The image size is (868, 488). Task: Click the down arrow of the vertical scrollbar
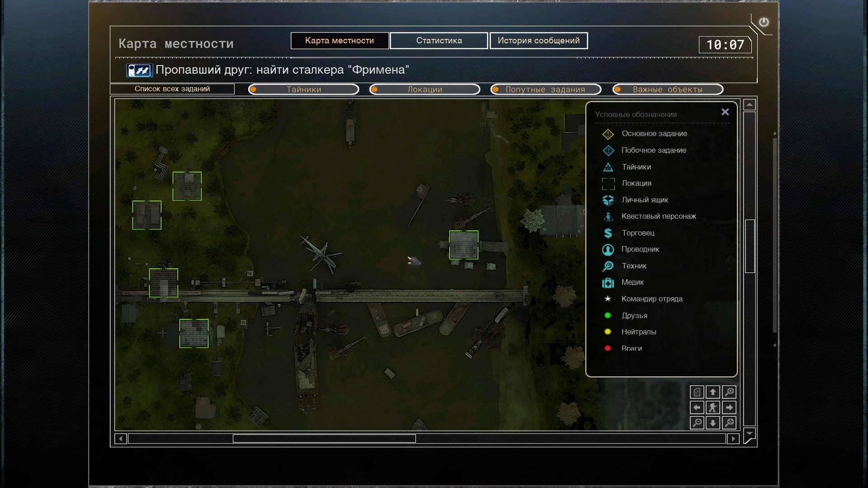[750, 434]
